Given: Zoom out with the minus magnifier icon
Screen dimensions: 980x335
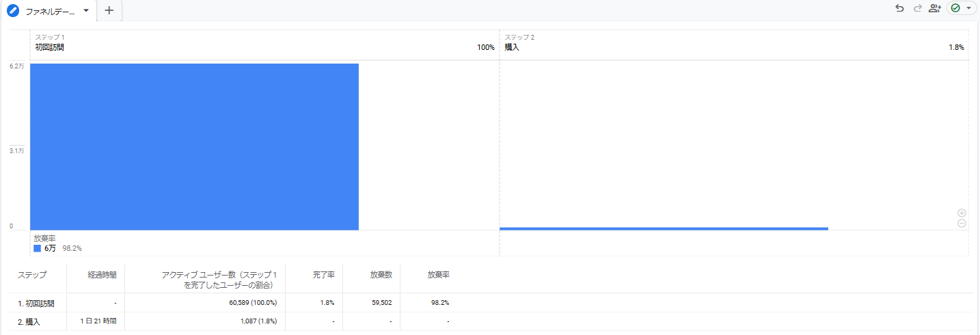Looking at the screenshot, I should (962, 224).
